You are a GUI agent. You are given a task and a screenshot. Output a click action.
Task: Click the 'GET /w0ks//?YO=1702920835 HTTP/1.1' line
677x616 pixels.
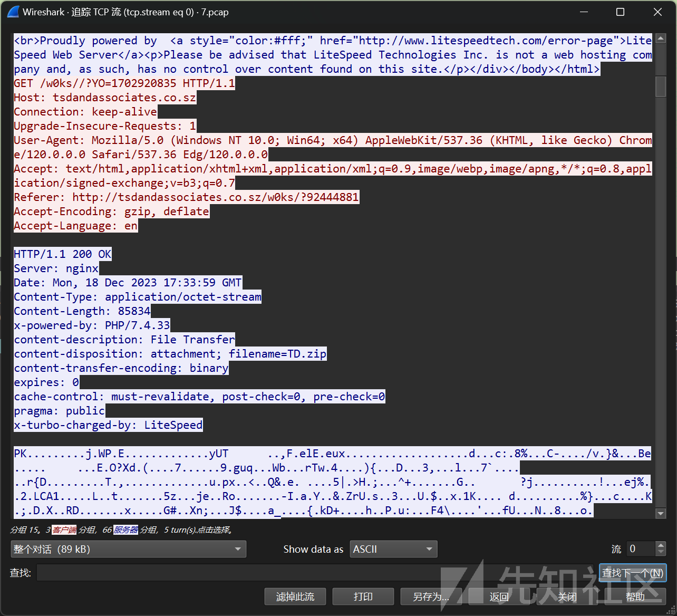point(124,83)
